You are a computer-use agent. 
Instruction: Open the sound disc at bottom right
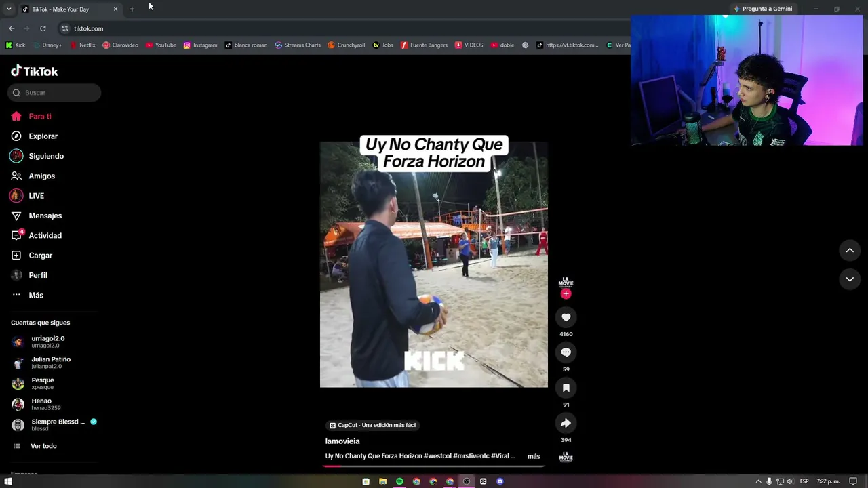tap(566, 457)
